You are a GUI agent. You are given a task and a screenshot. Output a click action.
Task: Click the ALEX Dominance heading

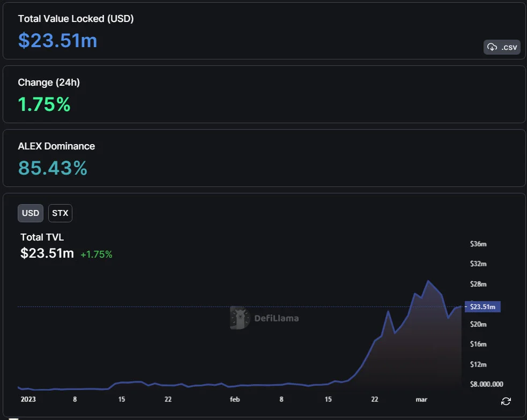pyautogui.click(x=56, y=146)
